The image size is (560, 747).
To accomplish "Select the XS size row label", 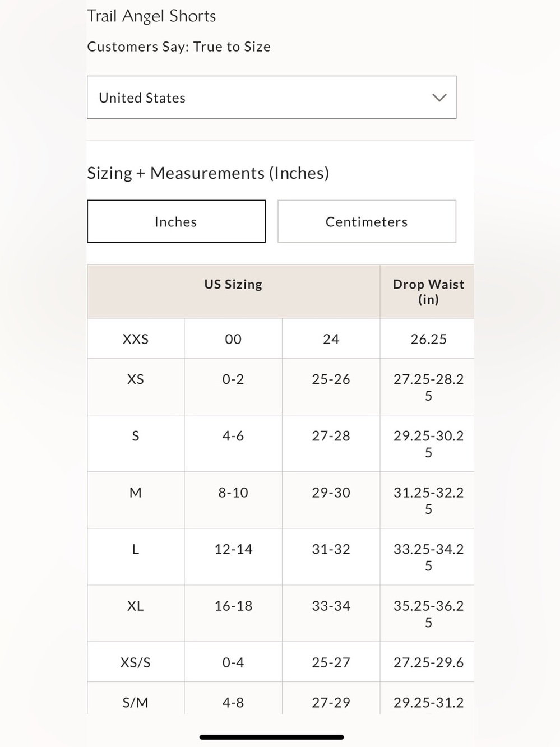I will 136,379.
